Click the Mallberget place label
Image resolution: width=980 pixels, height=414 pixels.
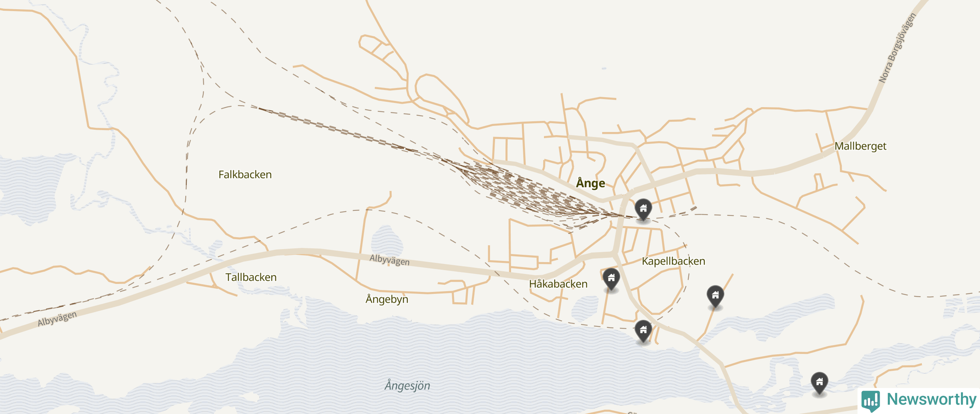pyautogui.click(x=860, y=146)
